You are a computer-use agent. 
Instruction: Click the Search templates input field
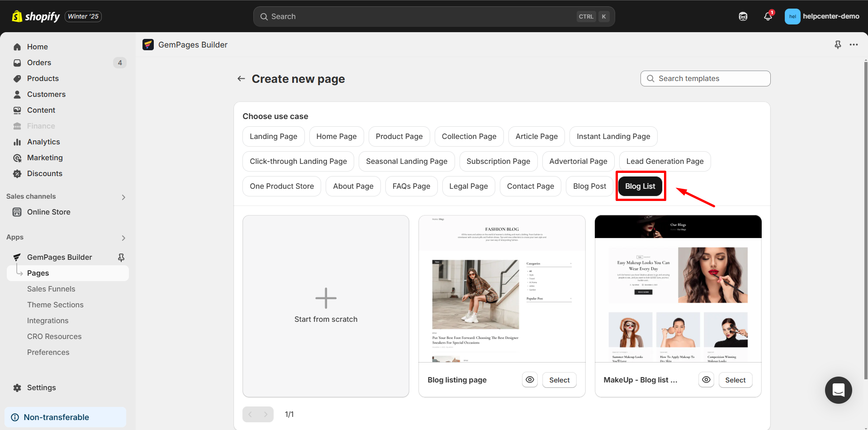click(705, 78)
